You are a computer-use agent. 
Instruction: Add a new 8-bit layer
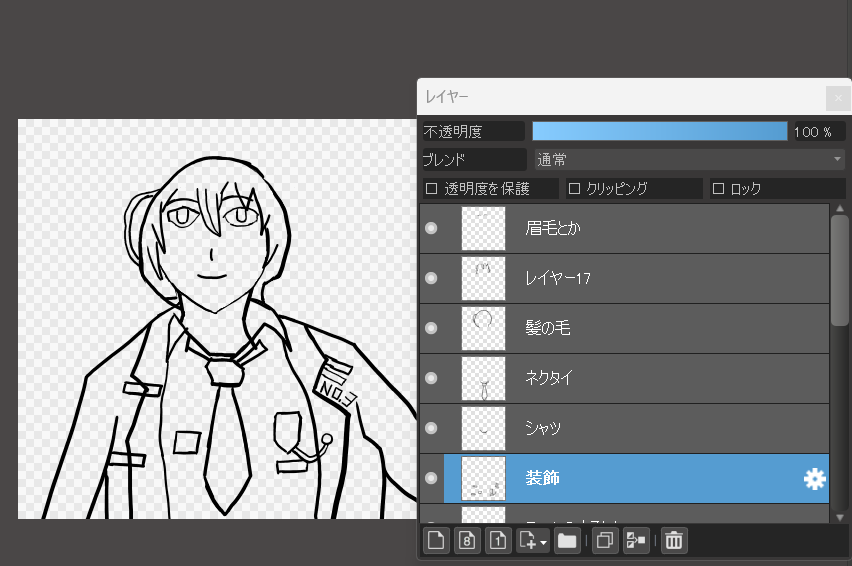pos(466,541)
